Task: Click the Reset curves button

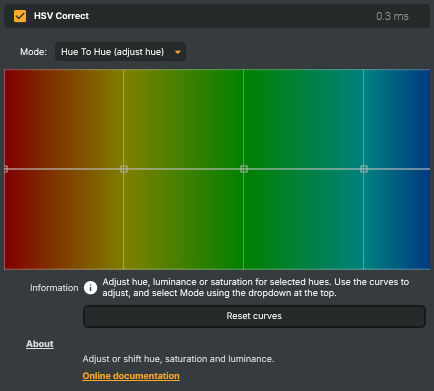Action: (254, 316)
